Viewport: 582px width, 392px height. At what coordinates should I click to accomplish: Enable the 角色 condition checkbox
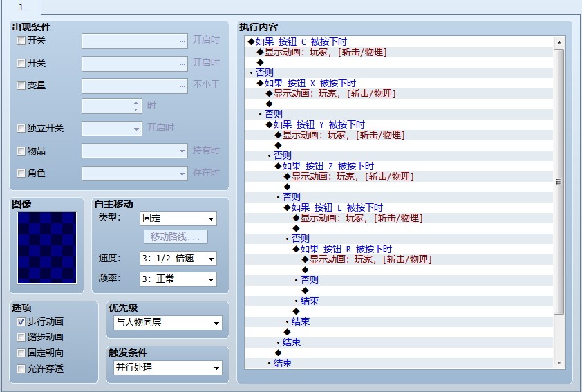click(21, 174)
